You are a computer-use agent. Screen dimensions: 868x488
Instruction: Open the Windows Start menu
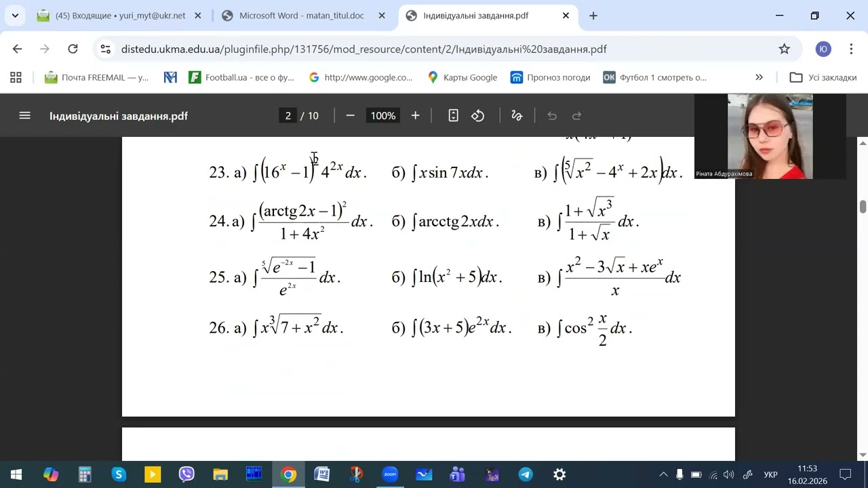[16, 474]
